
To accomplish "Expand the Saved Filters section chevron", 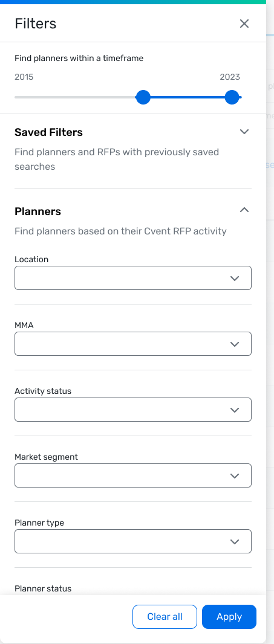I will [x=244, y=132].
